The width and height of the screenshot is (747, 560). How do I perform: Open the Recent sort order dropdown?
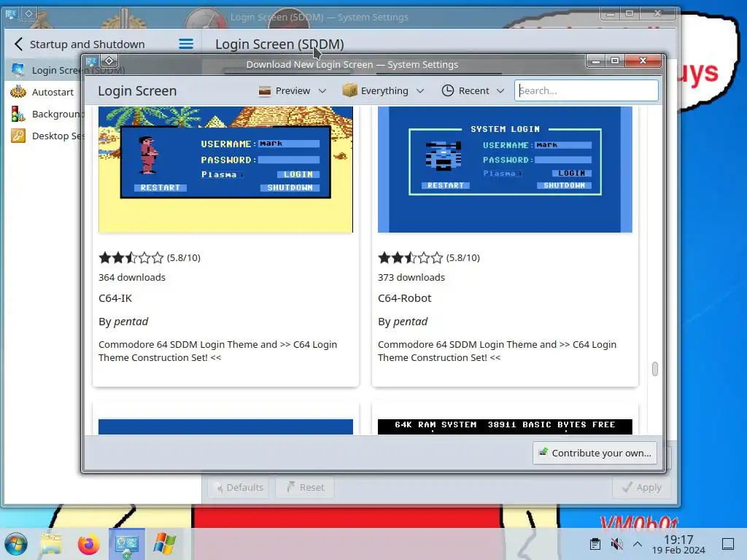tap(473, 90)
